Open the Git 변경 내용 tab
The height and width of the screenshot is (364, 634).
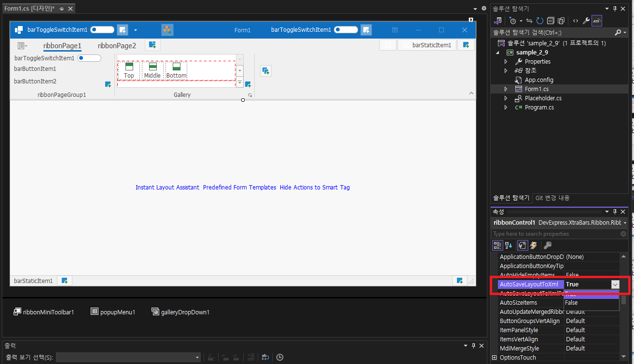click(552, 198)
